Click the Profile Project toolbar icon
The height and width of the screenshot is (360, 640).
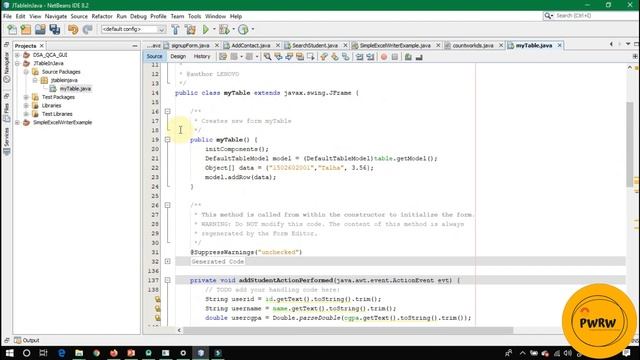tap(243, 29)
